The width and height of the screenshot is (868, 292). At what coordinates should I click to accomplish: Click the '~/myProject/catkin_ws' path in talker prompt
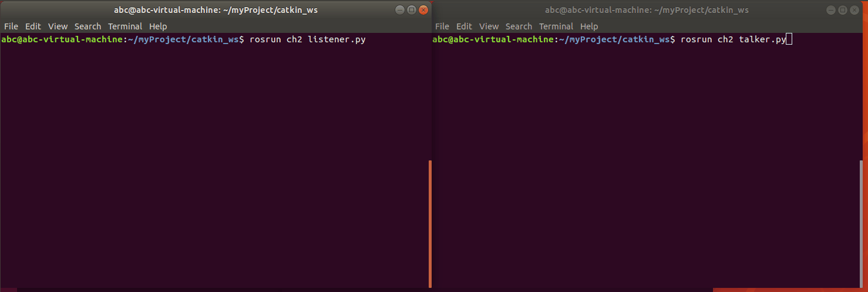tap(614, 40)
